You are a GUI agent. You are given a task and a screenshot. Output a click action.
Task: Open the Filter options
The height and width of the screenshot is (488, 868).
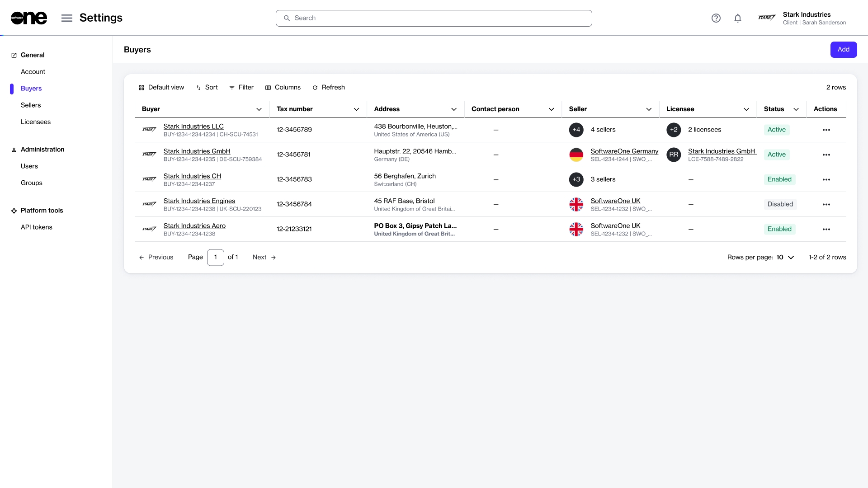(x=241, y=88)
